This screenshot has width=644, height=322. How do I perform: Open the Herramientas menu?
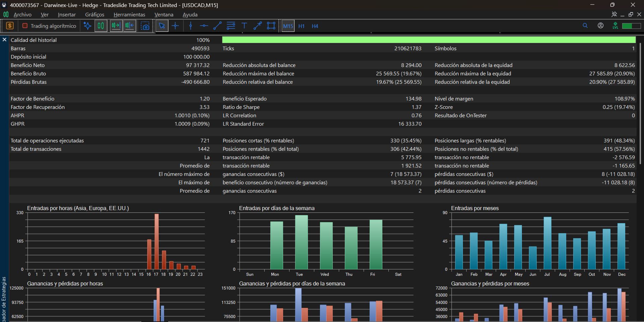(x=129, y=15)
